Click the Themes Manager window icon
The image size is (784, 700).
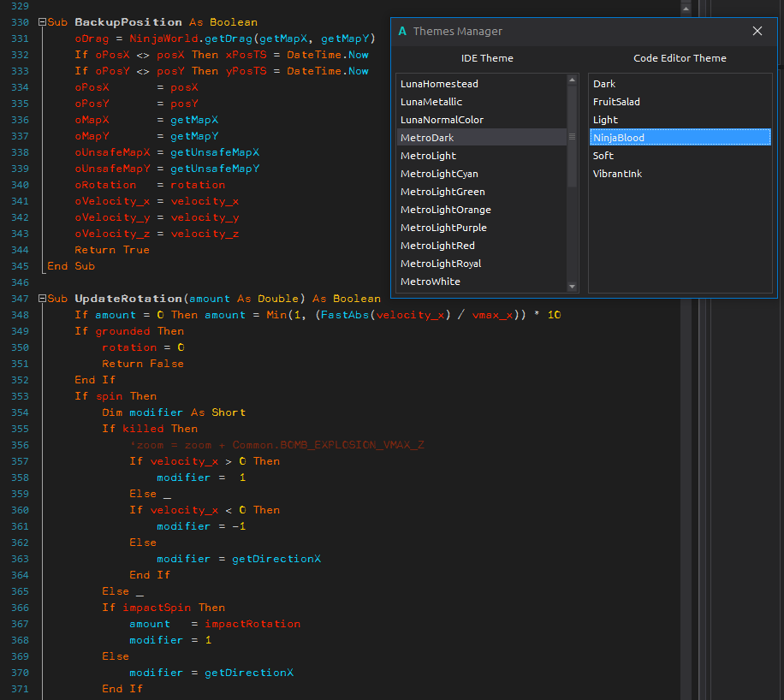tap(402, 31)
